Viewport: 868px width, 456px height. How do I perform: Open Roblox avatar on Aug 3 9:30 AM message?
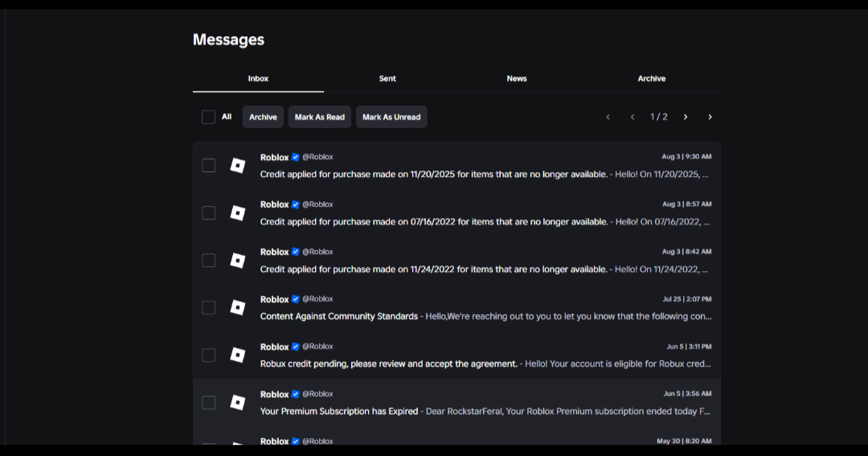tap(237, 165)
